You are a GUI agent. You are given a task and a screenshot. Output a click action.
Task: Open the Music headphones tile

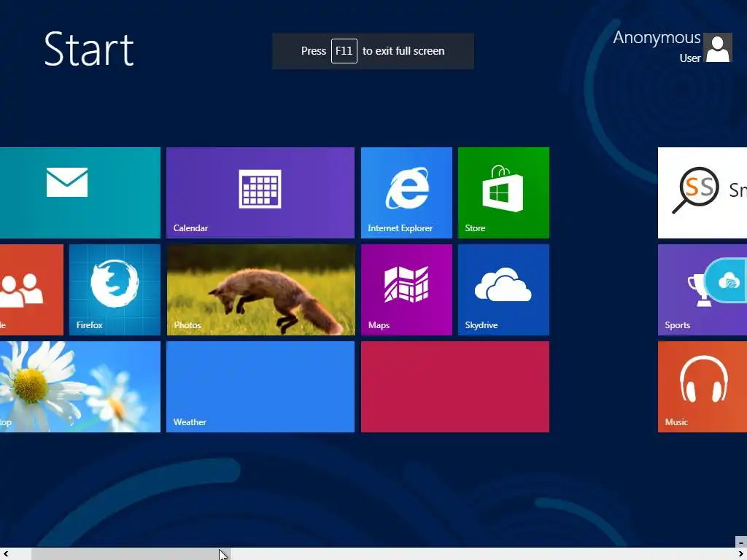point(703,386)
